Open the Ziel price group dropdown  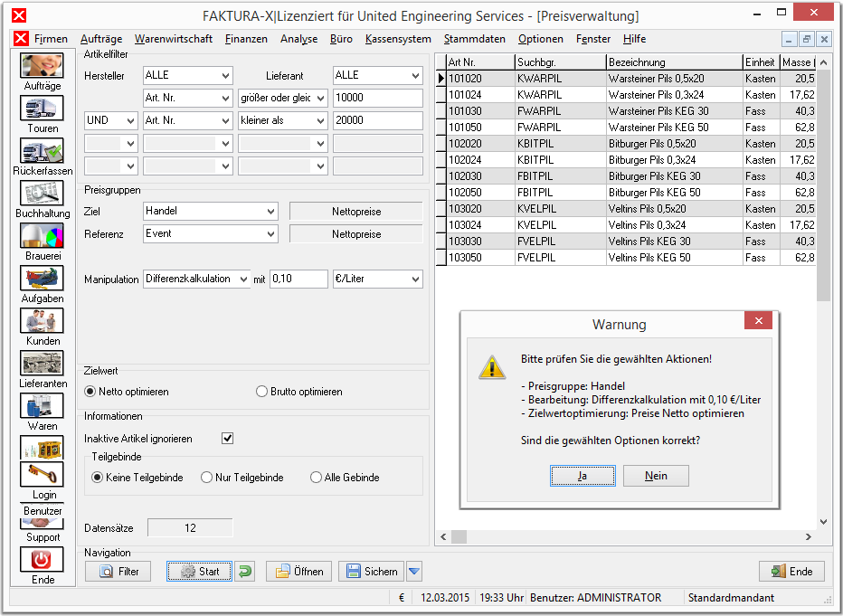tap(210, 212)
